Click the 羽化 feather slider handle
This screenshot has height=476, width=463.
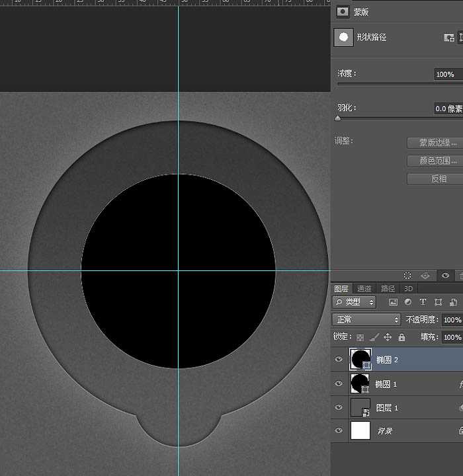pos(338,118)
